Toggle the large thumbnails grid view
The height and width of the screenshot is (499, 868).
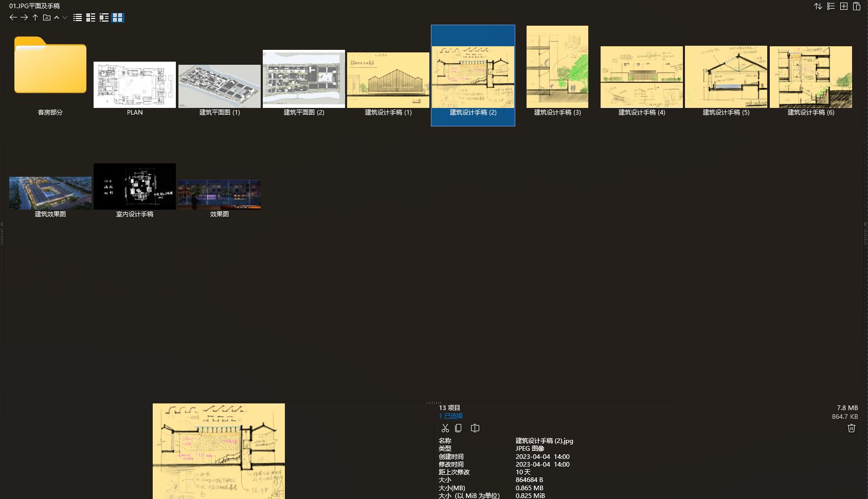117,17
